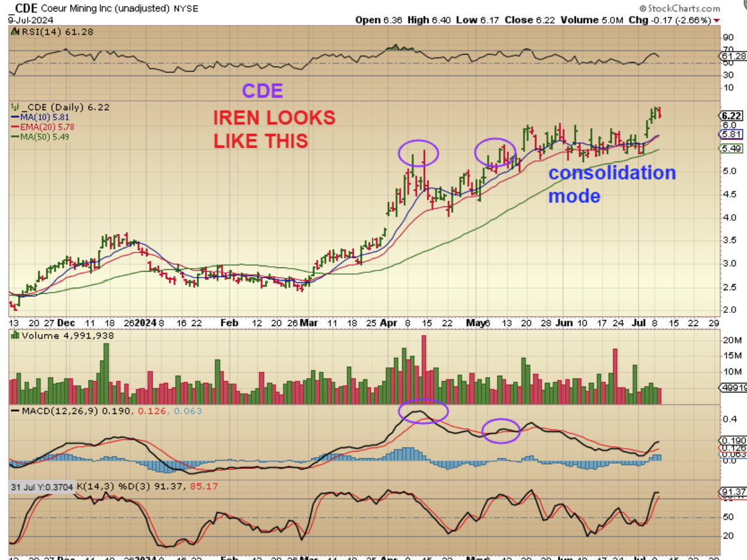747x560 pixels.
Task: Click the 2024 year label on price time axis
Action: coord(144,322)
